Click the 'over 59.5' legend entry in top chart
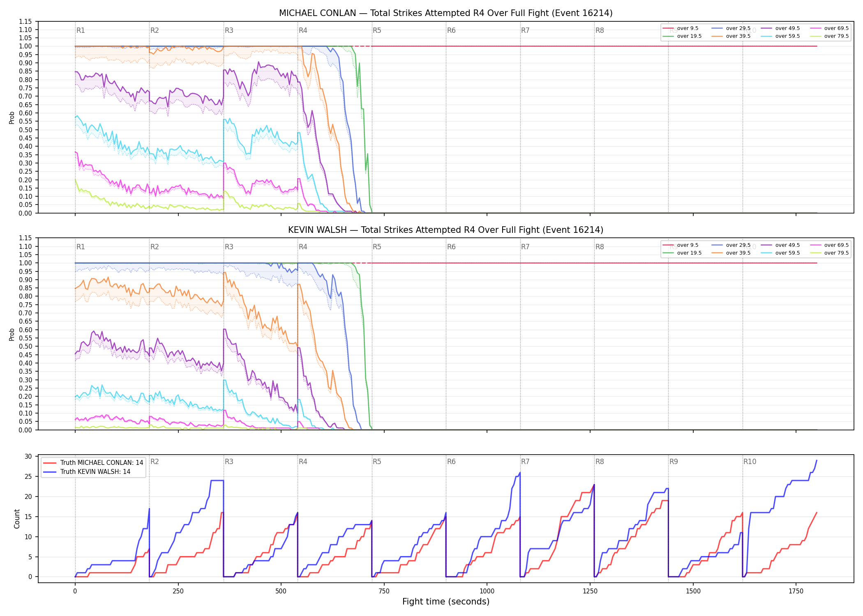 [x=780, y=36]
